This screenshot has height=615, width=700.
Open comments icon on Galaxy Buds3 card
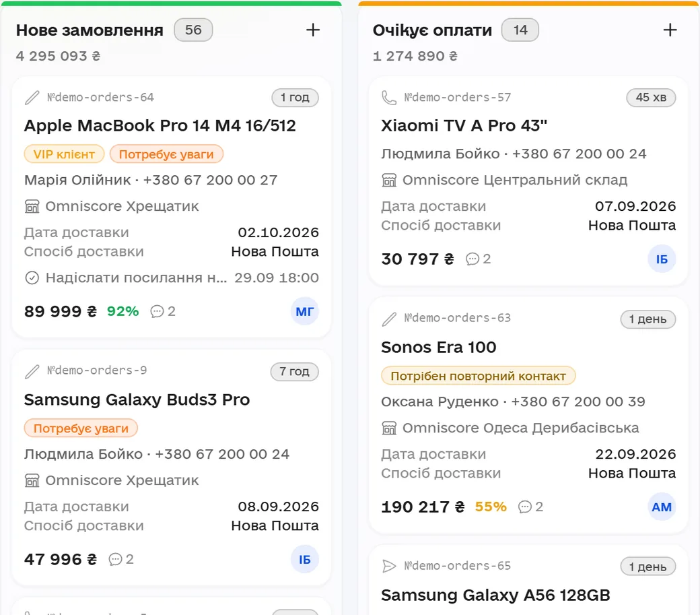tap(115, 559)
